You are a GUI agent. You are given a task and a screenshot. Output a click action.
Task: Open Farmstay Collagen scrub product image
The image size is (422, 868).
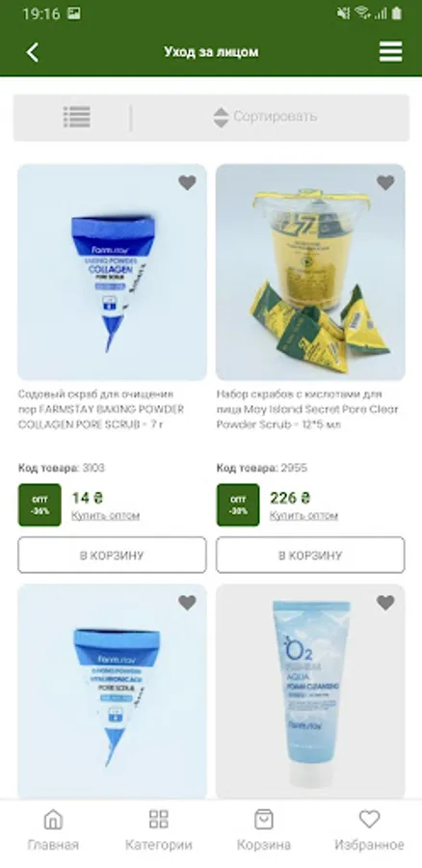point(113,272)
